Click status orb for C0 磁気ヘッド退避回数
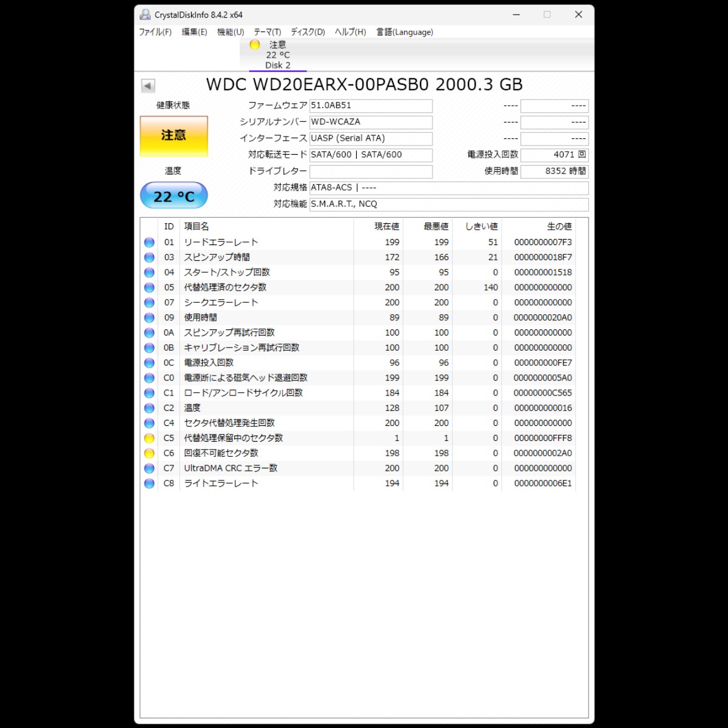 149,378
